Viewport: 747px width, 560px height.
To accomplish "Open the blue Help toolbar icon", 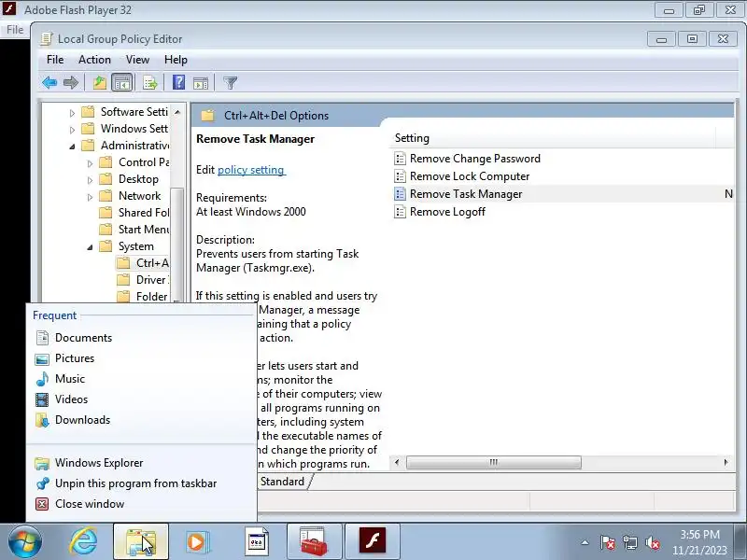I will pos(178,83).
